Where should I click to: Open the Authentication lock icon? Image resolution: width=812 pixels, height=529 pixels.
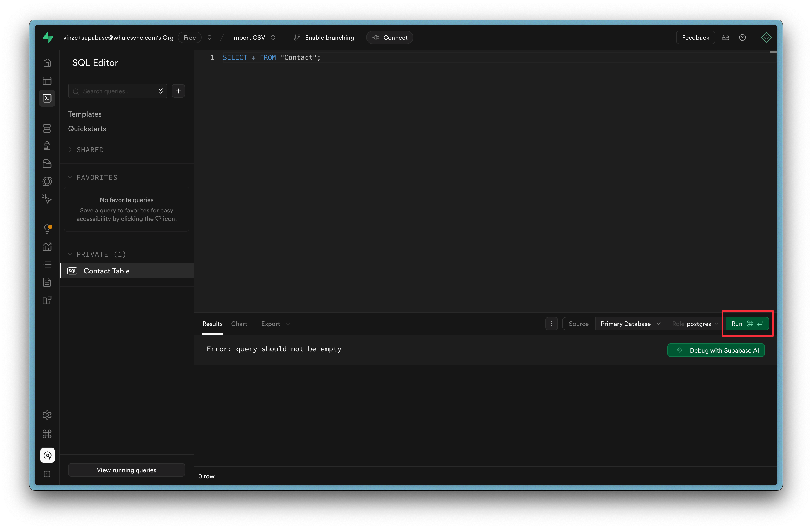[47, 146]
